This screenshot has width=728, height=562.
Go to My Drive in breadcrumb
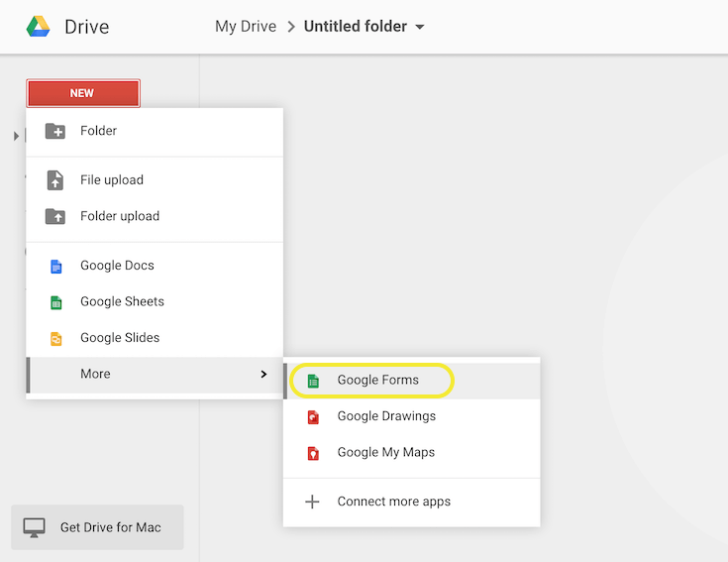(246, 27)
